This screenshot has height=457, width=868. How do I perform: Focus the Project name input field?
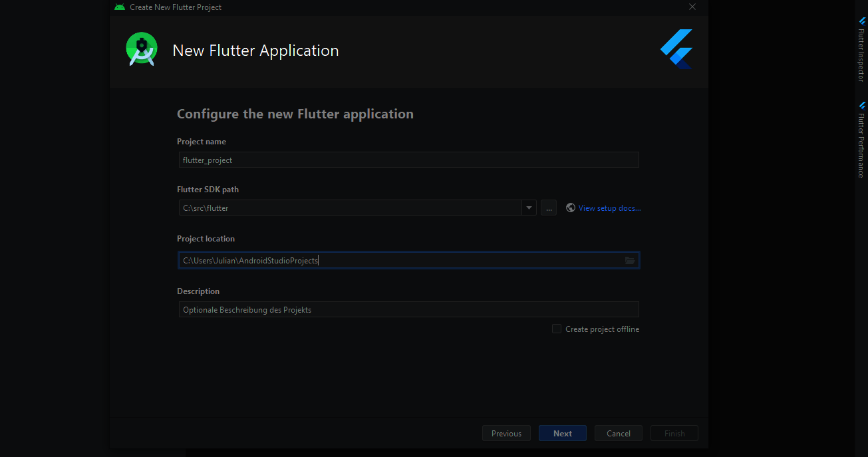click(409, 160)
